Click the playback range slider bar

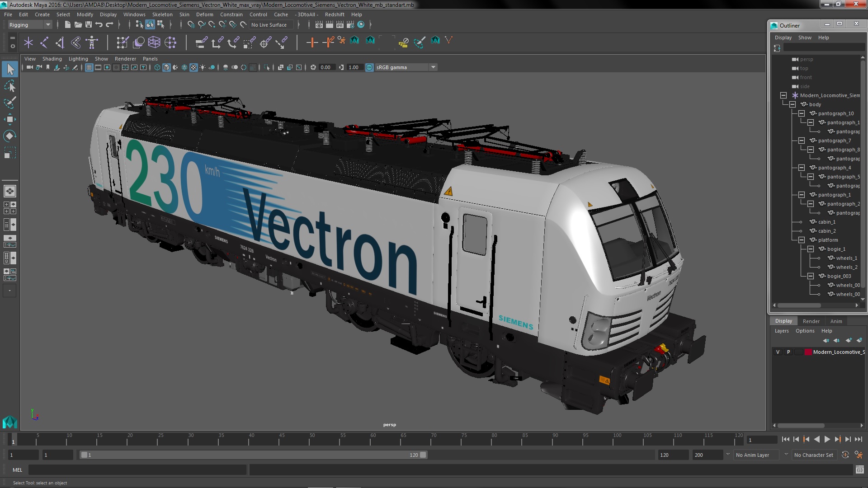point(253,455)
